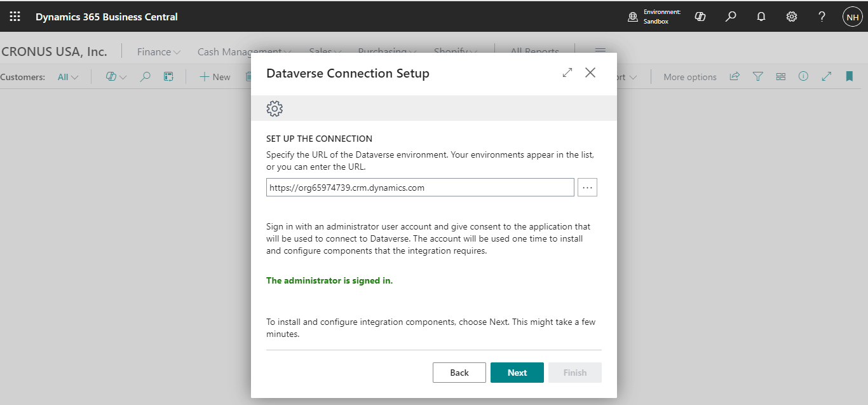Click the share icon in toolbar
This screenshot has height=405, width=868.
735,77
